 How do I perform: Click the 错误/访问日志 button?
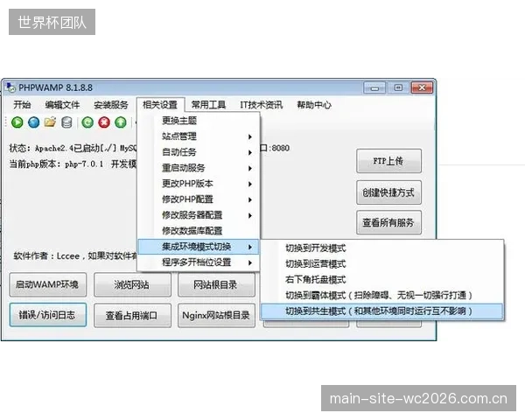point(48,315)
